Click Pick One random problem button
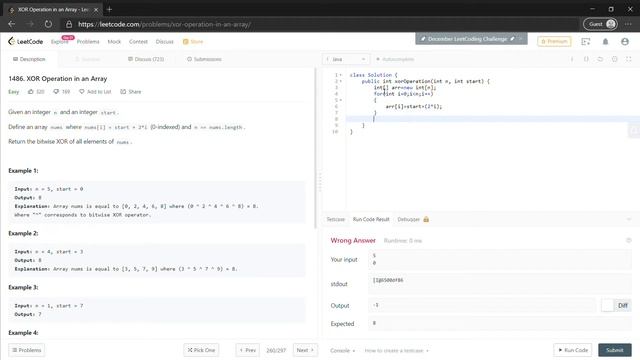This screenshot has height=360, width=640. click(201, 350)
